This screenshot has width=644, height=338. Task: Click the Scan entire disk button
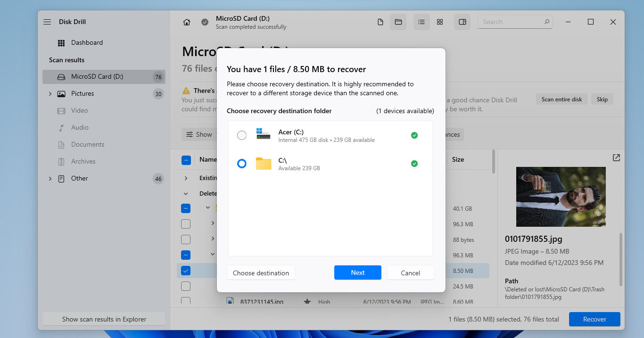[562, 99]
